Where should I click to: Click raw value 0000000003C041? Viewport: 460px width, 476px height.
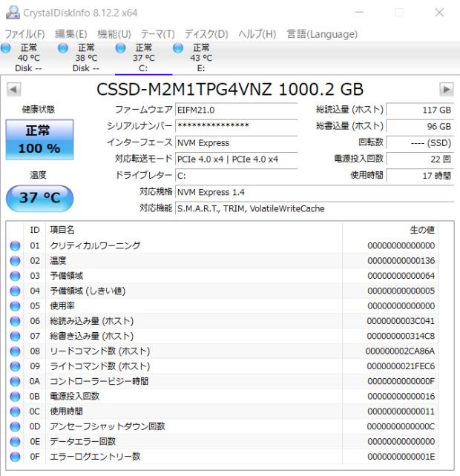[x=401, y=321]
